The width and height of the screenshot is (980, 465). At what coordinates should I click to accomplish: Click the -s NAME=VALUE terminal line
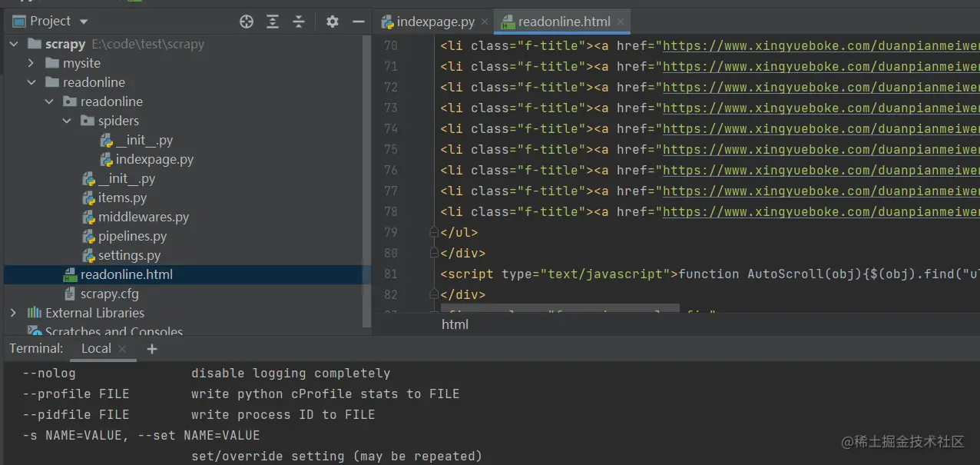pyautogui.click(x=141, y=436)
